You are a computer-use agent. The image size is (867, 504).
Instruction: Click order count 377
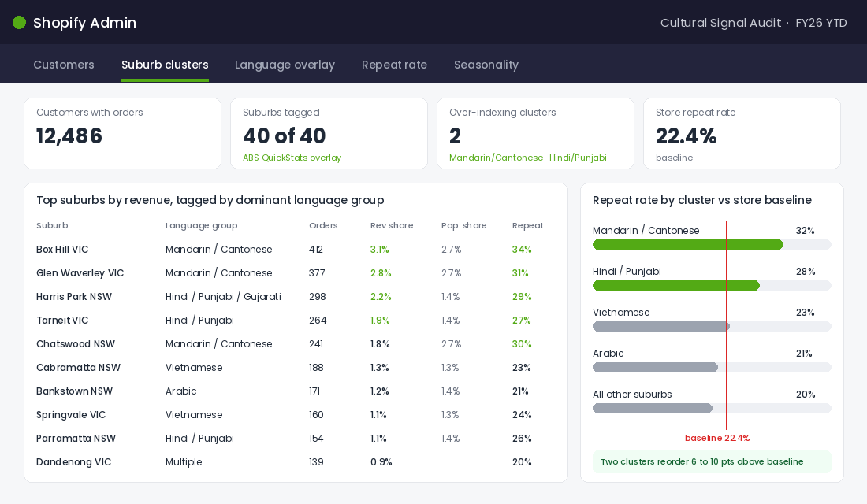(x=317, y=273)
